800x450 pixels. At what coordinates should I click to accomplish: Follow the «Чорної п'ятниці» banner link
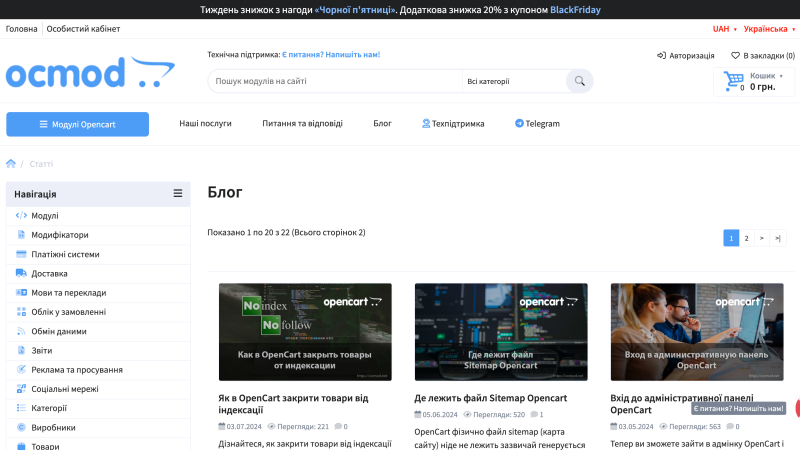355,10
